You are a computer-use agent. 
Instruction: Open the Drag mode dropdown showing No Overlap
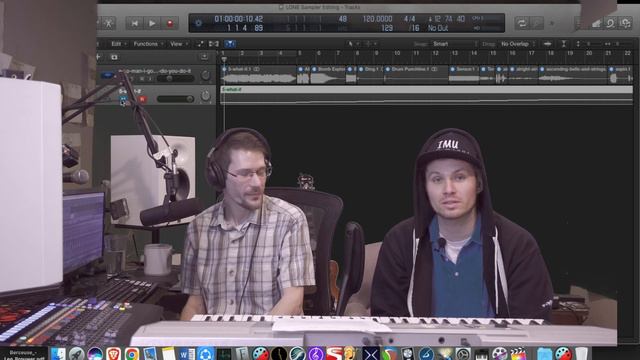(517, 44)
